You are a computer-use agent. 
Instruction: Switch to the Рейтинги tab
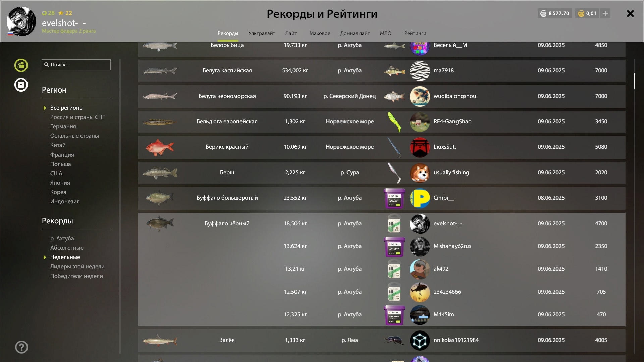pos(415,33)
